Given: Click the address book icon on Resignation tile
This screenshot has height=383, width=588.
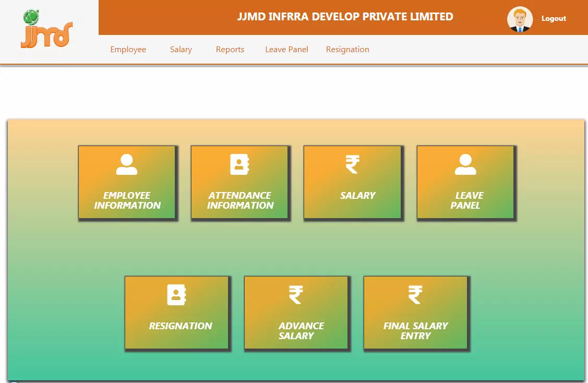Looking at the screenshot, I should pyautogui.click(x=176, y=295).
